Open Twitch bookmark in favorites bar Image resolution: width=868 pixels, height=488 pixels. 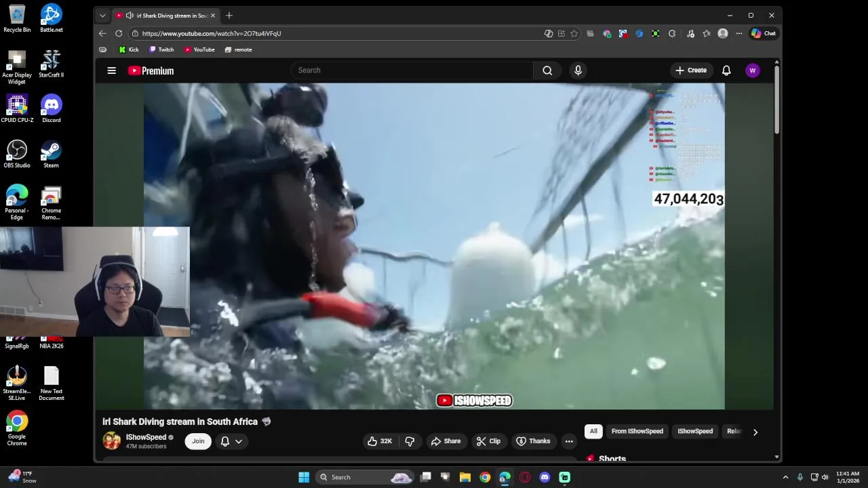point(161,49)
